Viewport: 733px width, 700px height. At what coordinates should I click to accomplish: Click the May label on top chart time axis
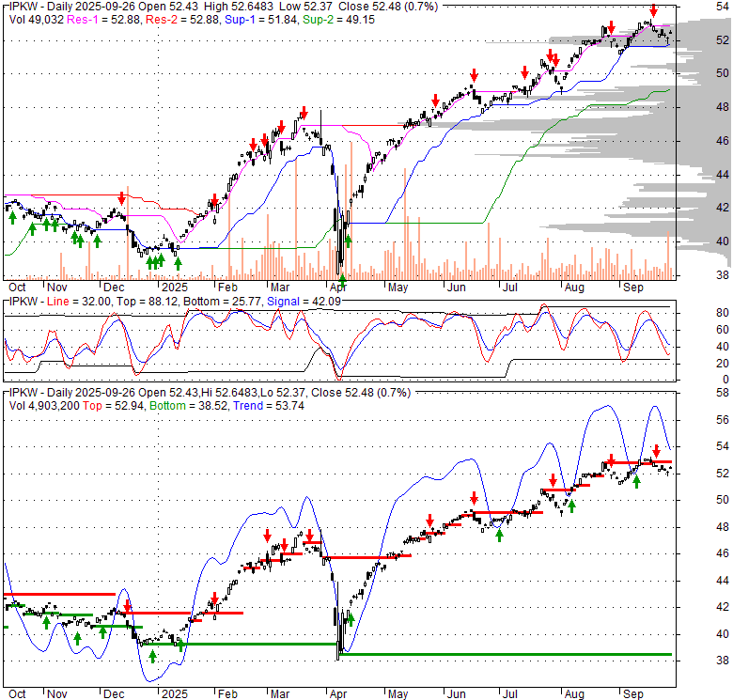(x=398, y=288)
